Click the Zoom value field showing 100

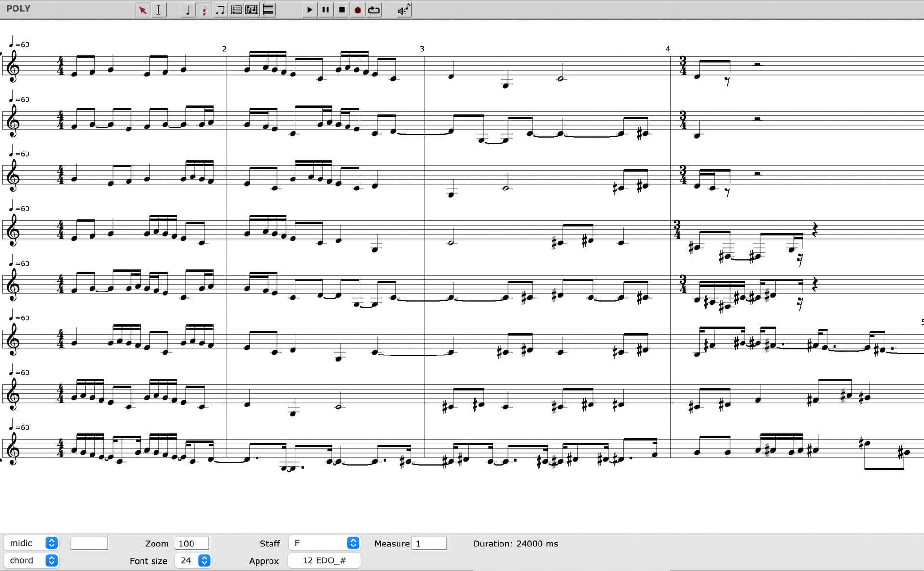(192, 544)
